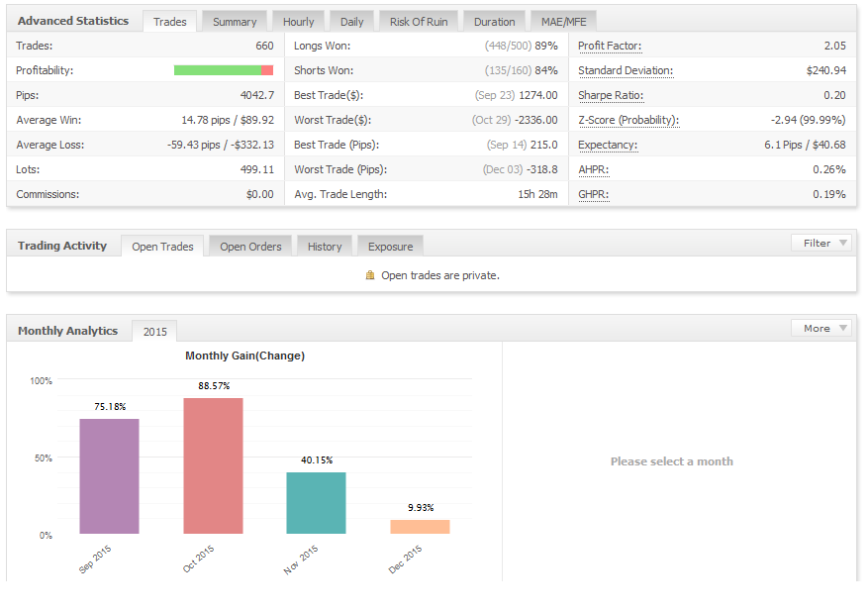The image size is (868, 611).
Task: Click the Avg. Trade Length value 15h 28m
Action: (x=537, y=194)
